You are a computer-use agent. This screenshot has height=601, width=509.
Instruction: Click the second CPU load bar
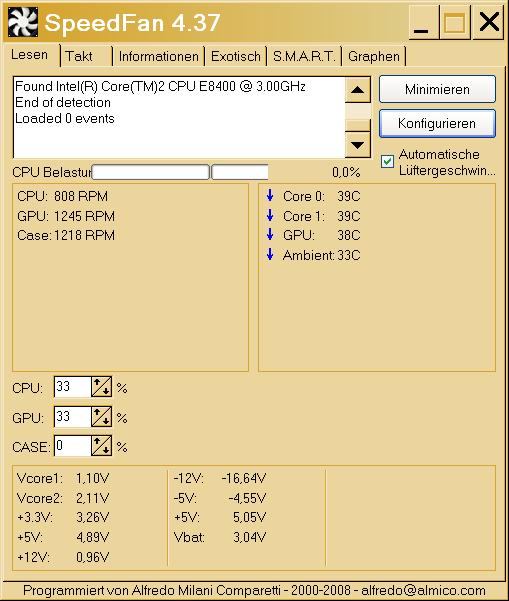[240, 172]
